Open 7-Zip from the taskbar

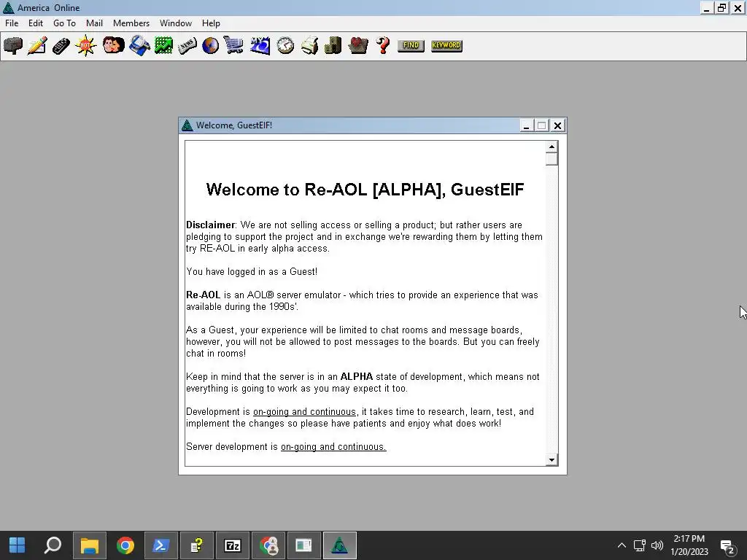coord(233,545)
